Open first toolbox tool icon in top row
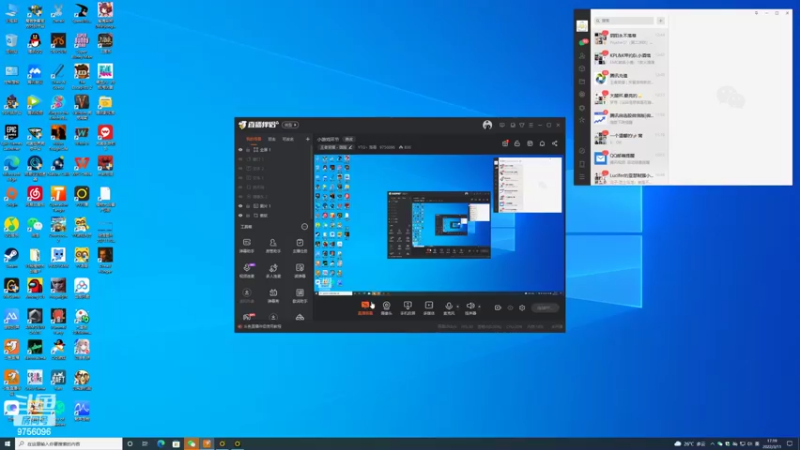Image resolution: width=800 pixels, height=450 pixels. (246, 243)
